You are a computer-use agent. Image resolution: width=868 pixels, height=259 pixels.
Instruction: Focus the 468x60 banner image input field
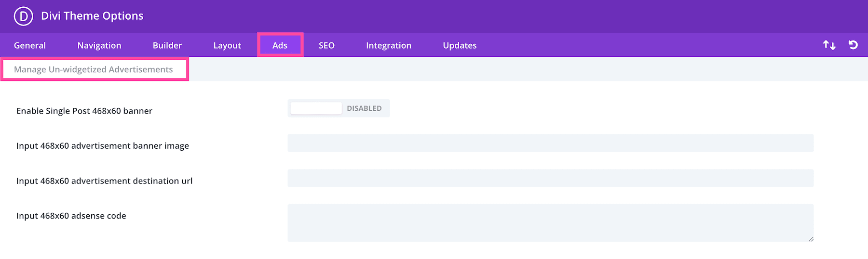click(550, 143)
